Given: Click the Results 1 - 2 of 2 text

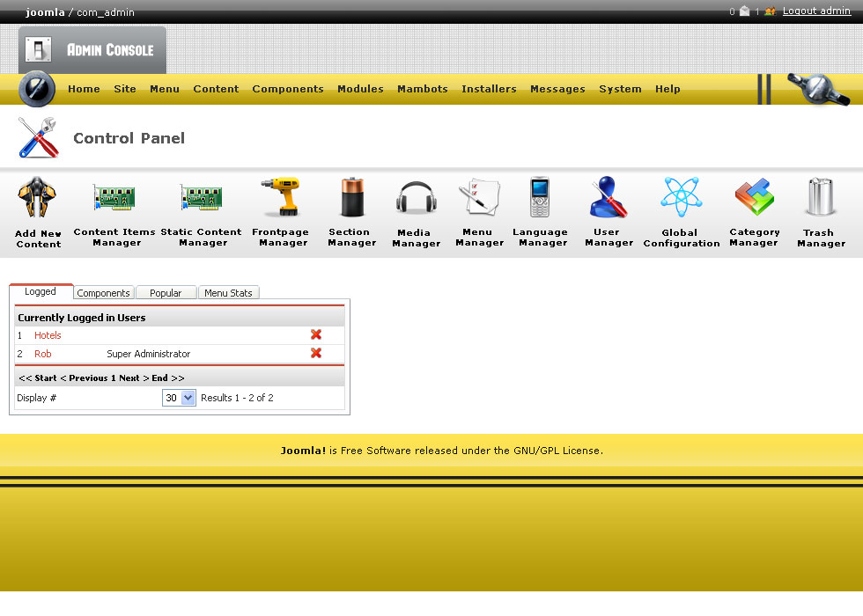Looking at the screenshot, I should pos(237,398).
